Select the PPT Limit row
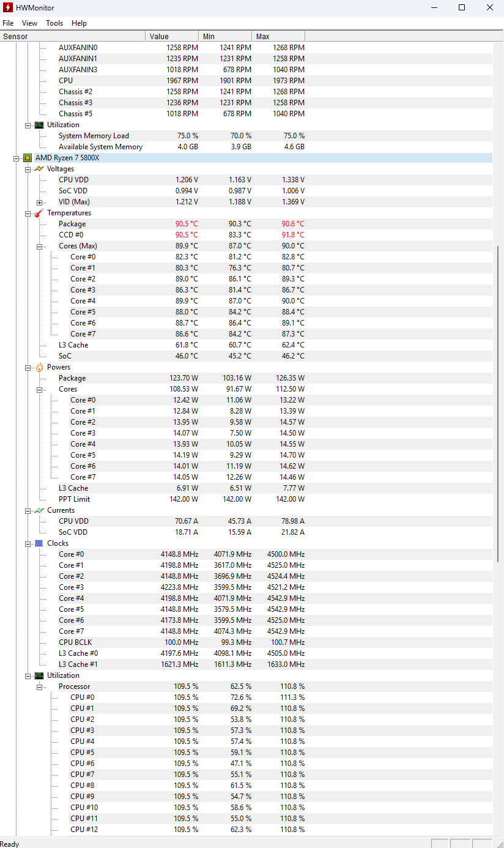Image resolution: width=504 pixels, height=848 pixels. [x=246, y=499]
